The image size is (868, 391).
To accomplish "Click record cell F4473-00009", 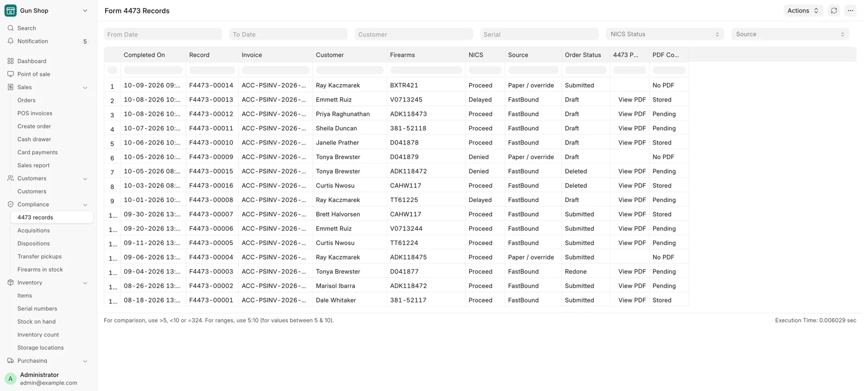I will (x=211, y=157).
